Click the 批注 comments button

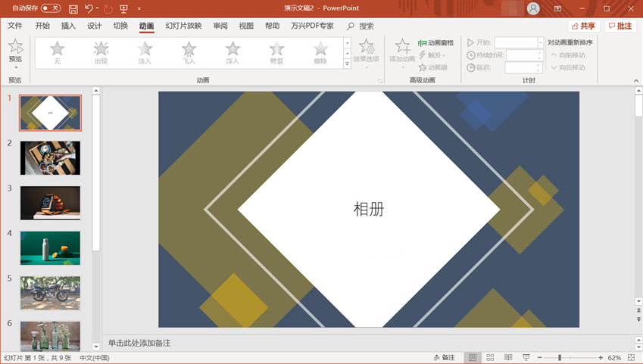click(x=620, y=26)
